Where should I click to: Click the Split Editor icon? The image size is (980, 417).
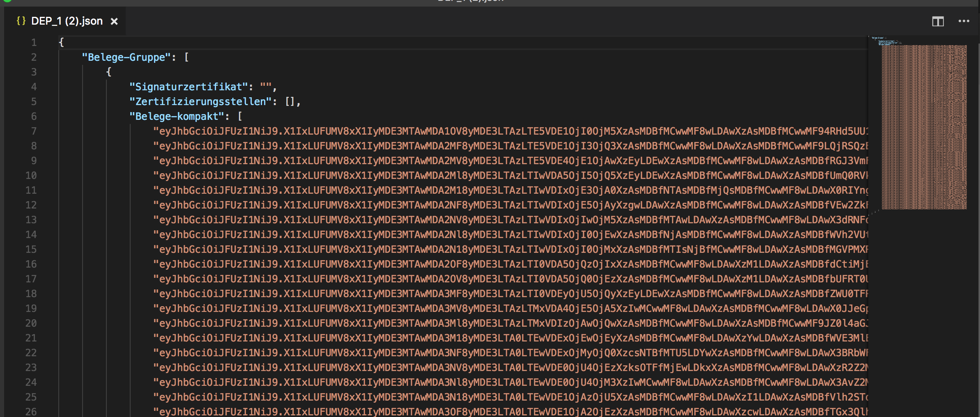(938, 21)
